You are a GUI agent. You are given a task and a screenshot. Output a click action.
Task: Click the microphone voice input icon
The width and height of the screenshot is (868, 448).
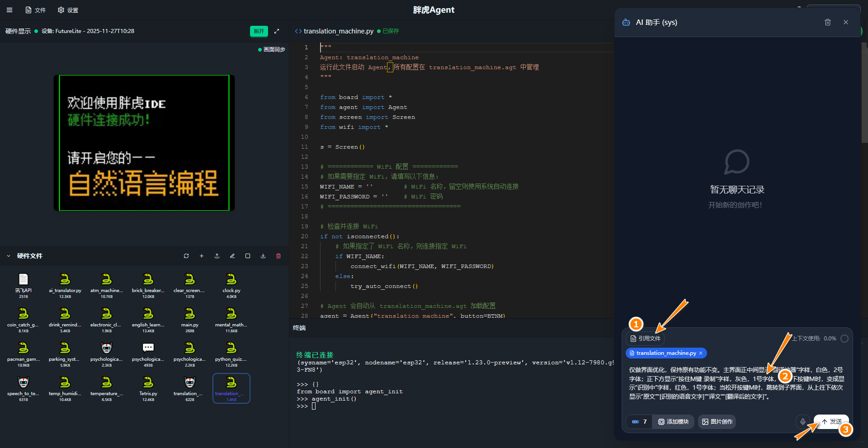point(802,421)
